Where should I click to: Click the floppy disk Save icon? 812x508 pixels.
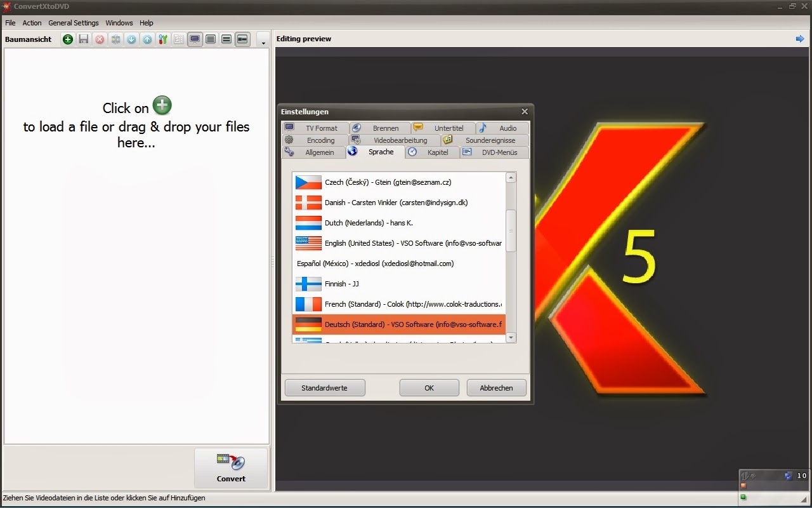[84, 39]
